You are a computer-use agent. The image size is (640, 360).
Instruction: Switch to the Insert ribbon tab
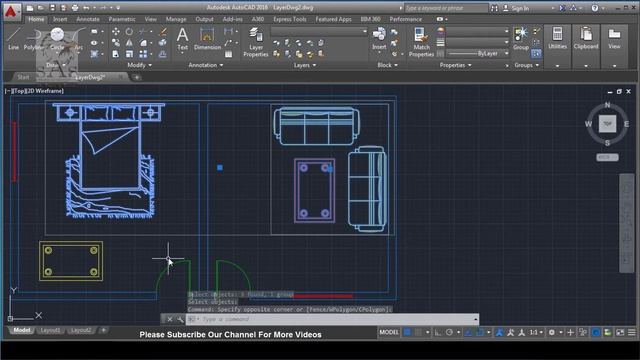coord(60,19)
